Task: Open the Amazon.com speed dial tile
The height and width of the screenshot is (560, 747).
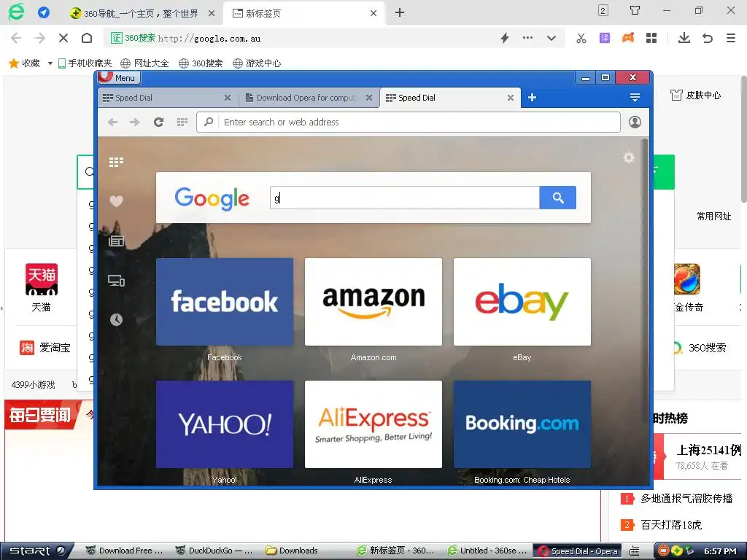Action: click(x=373, y=302)
